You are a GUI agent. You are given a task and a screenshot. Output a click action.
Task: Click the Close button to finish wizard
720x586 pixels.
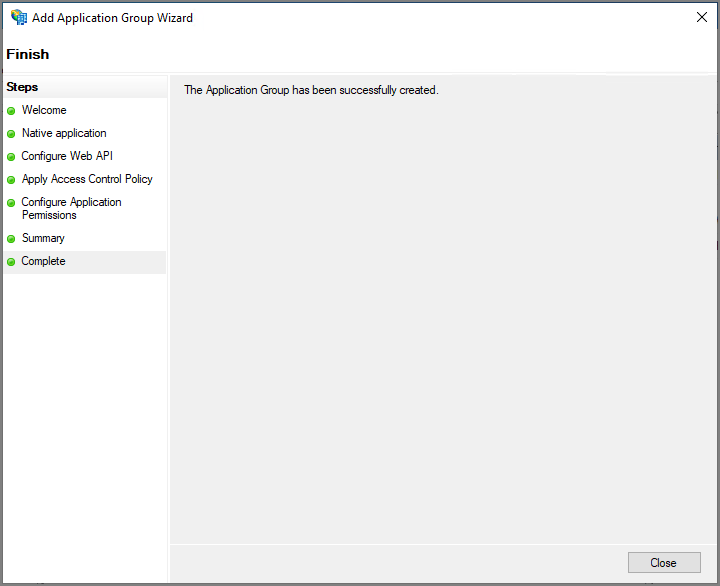coord(664,563)
